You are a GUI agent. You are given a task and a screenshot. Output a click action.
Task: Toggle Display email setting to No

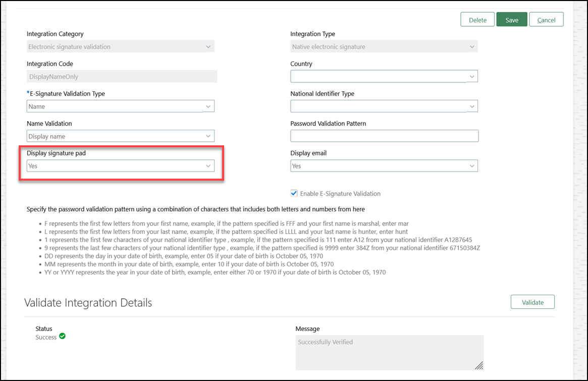[384, 165]
